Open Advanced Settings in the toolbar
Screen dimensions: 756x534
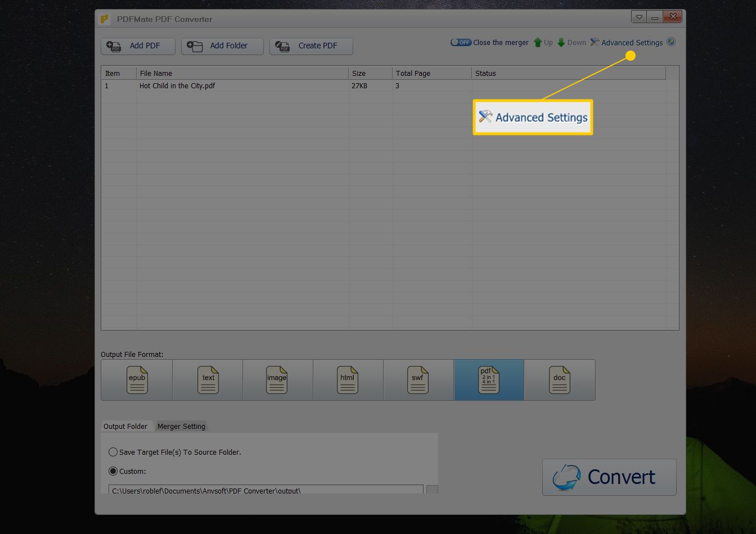click(x=626, y=42)
